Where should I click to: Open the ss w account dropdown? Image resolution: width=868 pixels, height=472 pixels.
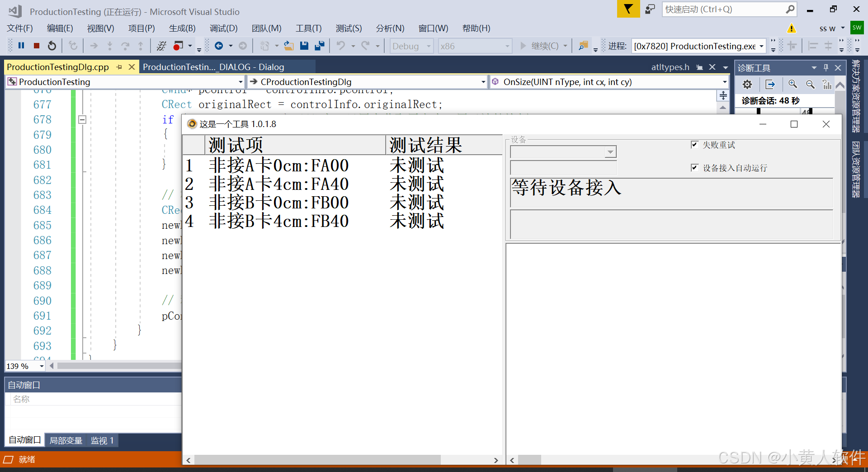point(843,28)
